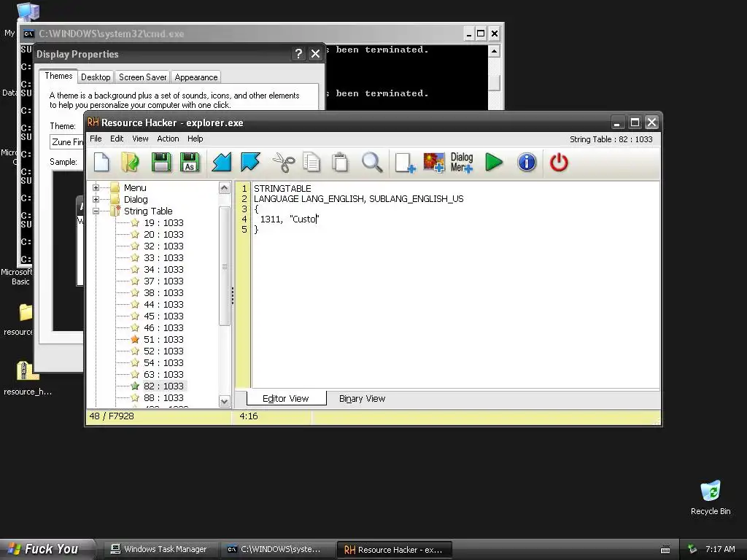
Task: Open the Help menu
Action: point(195,139)
